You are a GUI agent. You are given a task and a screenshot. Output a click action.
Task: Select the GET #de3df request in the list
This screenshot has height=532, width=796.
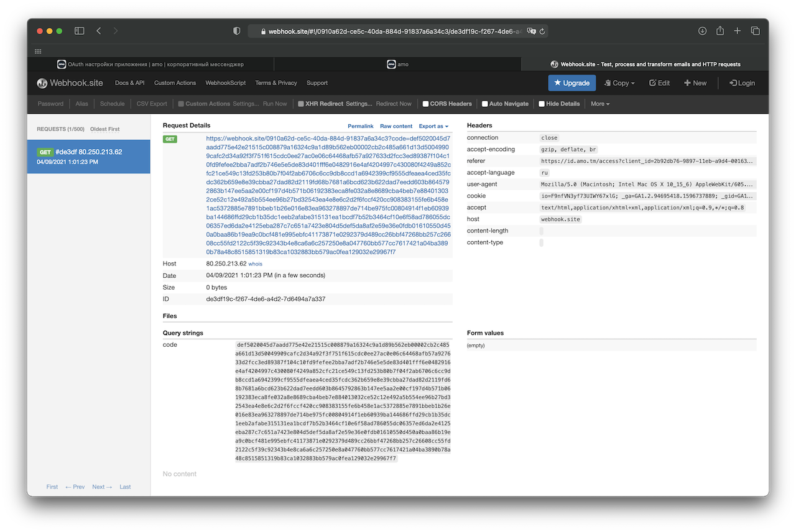[88, 156]
